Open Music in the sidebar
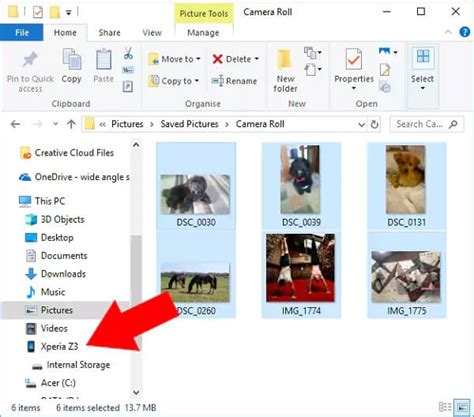The image size is (474, 417). pos(45,292)
